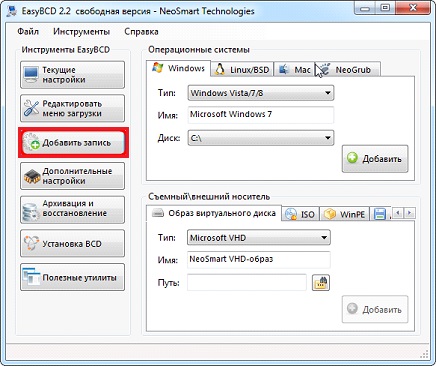Click Добавить in operating systems panel
436x366 pixels.
click(x=375, y=159)
